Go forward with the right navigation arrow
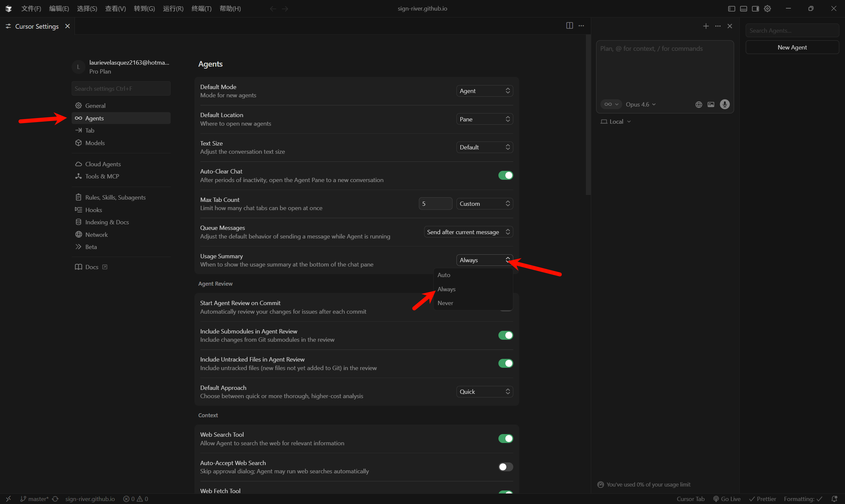Viewport: 845px width, 504px height. pyautogui.click(x=285, y=9)
